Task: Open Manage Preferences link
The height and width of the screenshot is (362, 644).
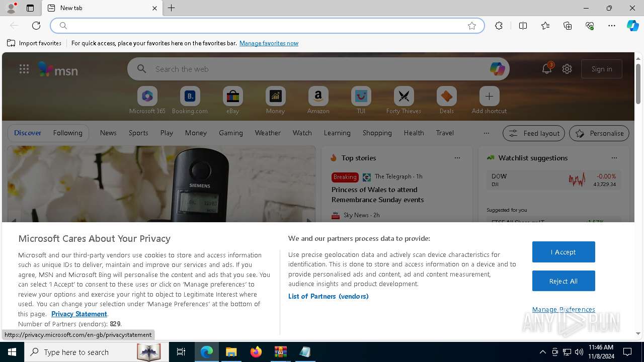Action: point(563,309)
